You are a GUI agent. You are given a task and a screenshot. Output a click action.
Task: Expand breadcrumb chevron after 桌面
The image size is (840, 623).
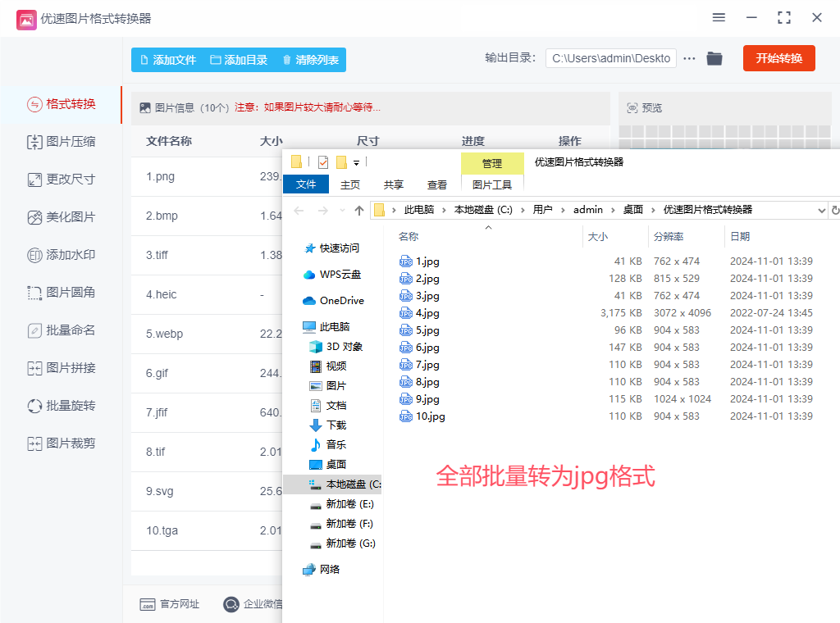(x=653, y=210)
